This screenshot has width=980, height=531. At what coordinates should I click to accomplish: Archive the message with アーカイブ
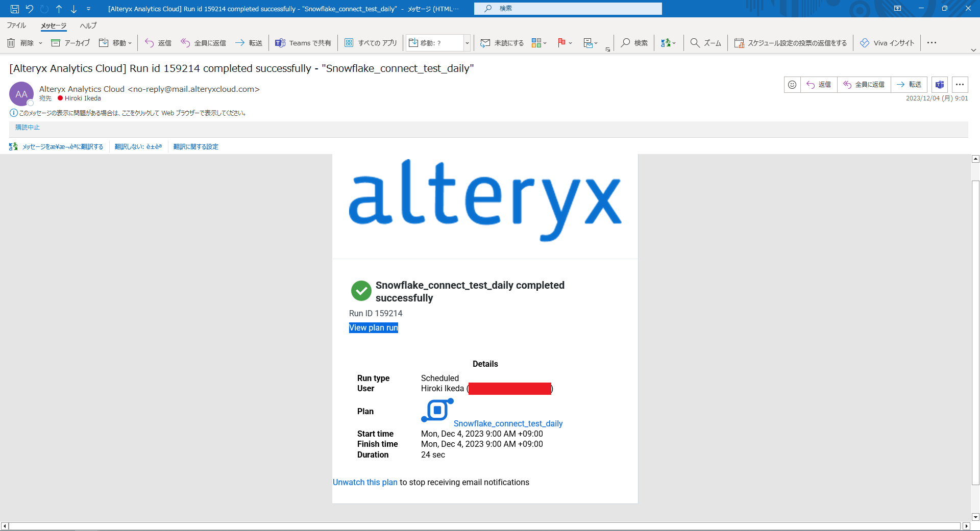pos(70,43)
